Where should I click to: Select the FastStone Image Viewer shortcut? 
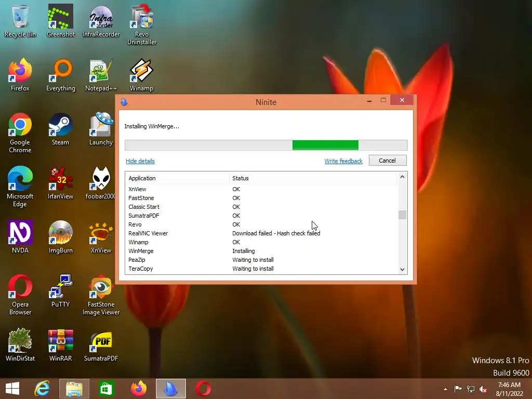point(101,295)
